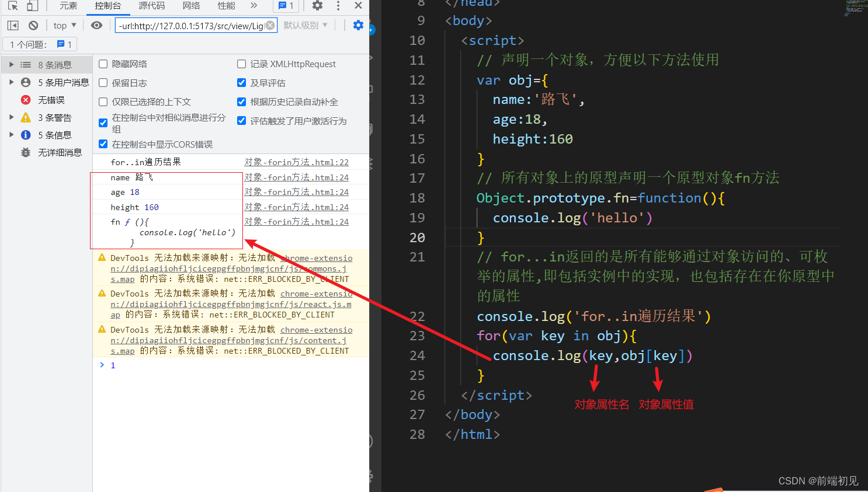Click the yellow warning triangle in sidebar
This screenshot has height=492, width=868.
point(26,117)
